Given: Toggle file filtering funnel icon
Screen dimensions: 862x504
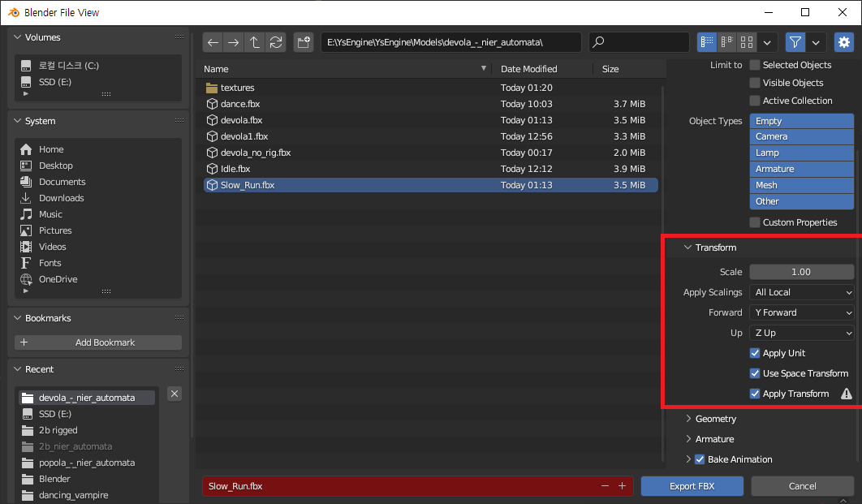Looking at the screenshot, I should [x=795, y=42].
